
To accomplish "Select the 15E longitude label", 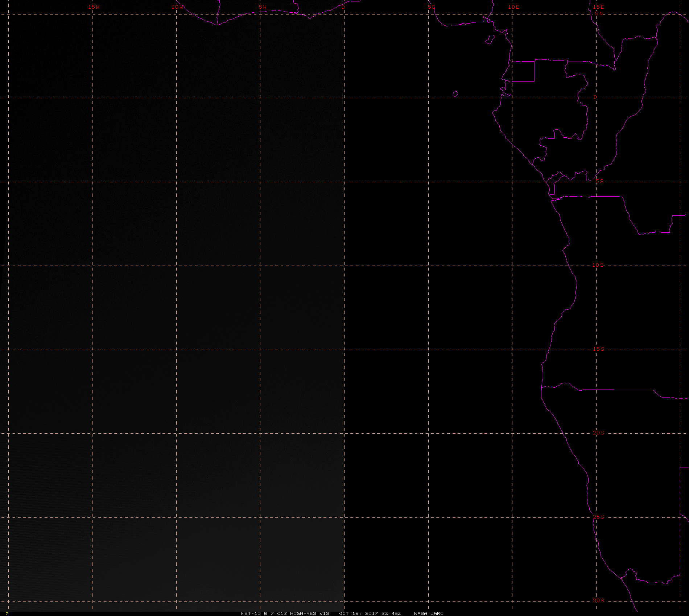I will (x=599, y=7).
